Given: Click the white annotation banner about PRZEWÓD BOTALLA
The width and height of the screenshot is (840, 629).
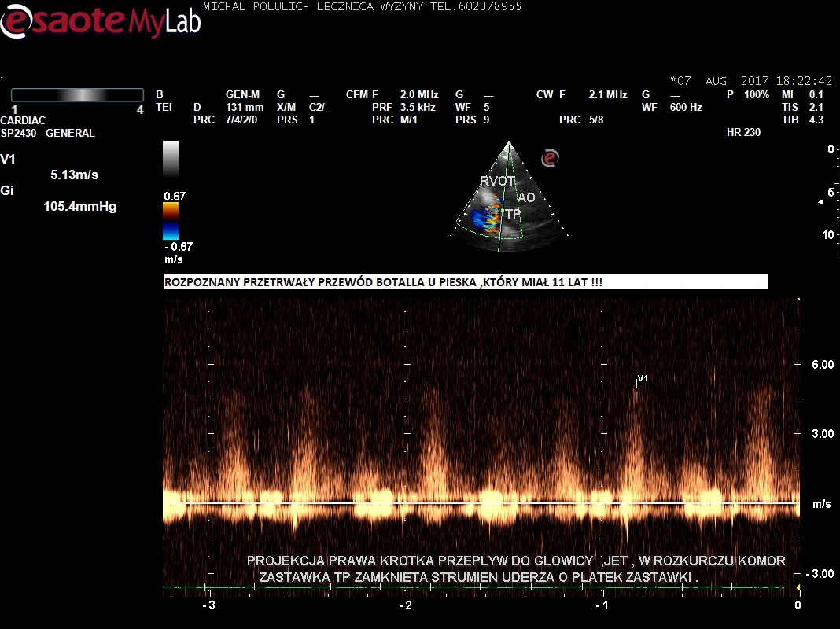Looking at the screenshot, I should pyautogui.click(x=465, y=282).
